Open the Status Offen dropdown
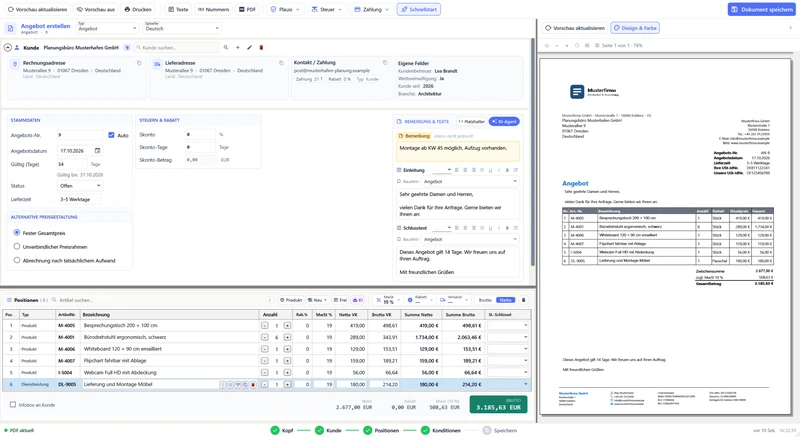 (79, 186)
